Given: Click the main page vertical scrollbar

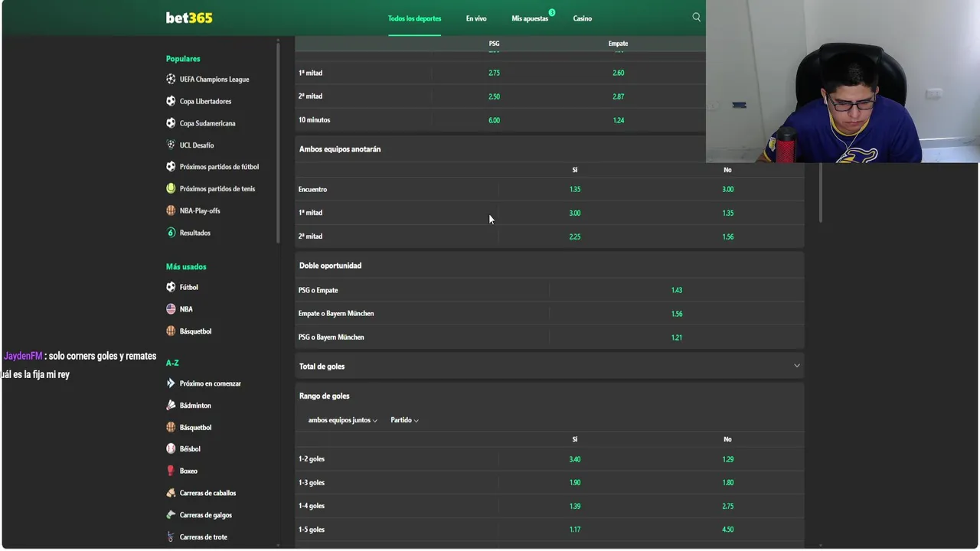Looking at the screenshot, I should coord(821,191).
